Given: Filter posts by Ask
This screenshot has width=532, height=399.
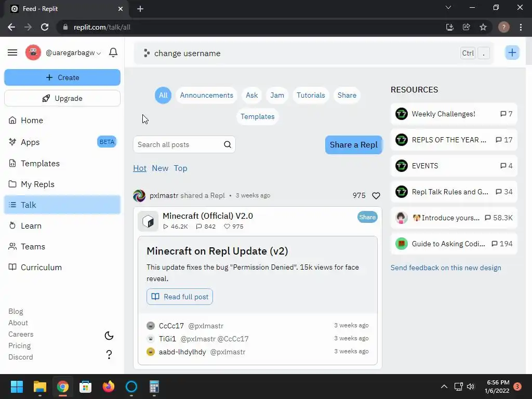Looking at the screenshot, I should coord(252,96).
